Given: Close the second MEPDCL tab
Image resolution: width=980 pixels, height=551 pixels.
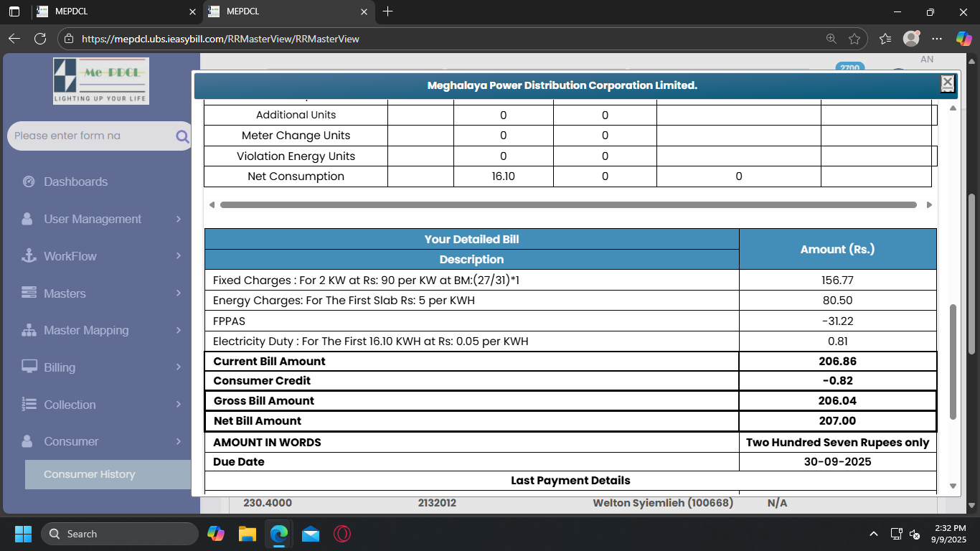Looking at the screenshot, I should pyautogui.click(x=364, y=12).
